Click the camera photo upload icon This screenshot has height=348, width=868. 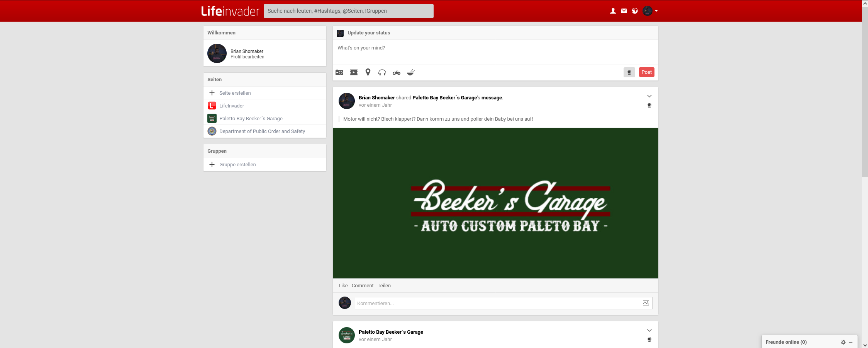click(x=339, y=72)
